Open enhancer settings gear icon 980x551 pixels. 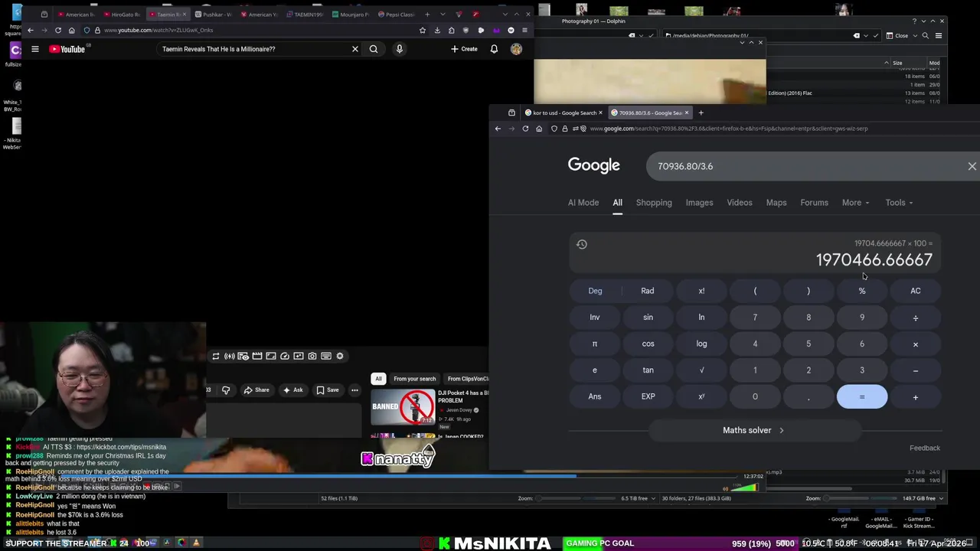coord(340,356)
